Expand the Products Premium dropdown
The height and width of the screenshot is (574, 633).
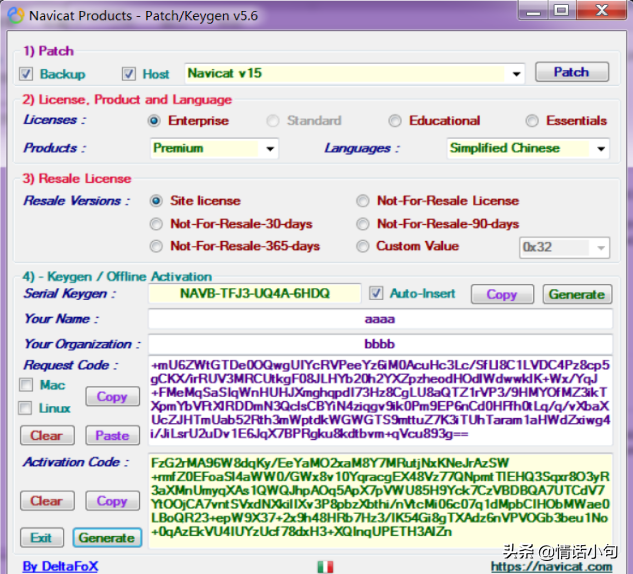click(270, 149)
